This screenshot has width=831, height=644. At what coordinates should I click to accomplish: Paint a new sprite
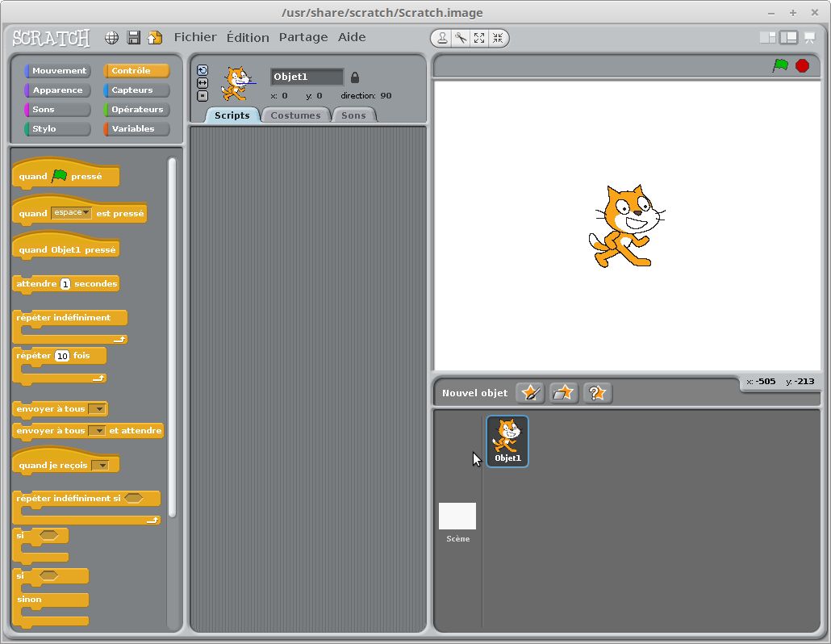point(530,393)
